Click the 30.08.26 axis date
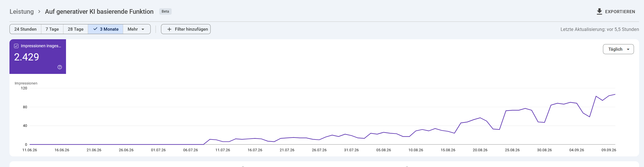The image size is (644, 167). [x=544, y=150]
